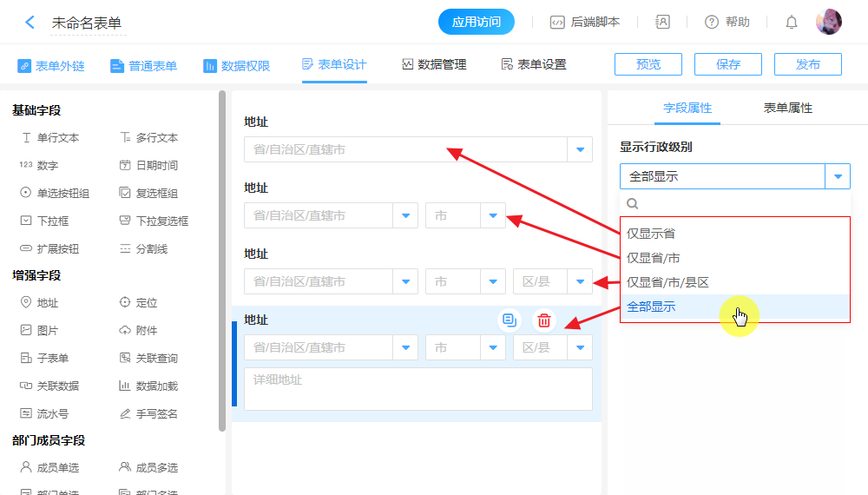Click the blue copy field icon
Image resolution: width=868 pixels, height=495 pixels.
[x=510, y=320]
